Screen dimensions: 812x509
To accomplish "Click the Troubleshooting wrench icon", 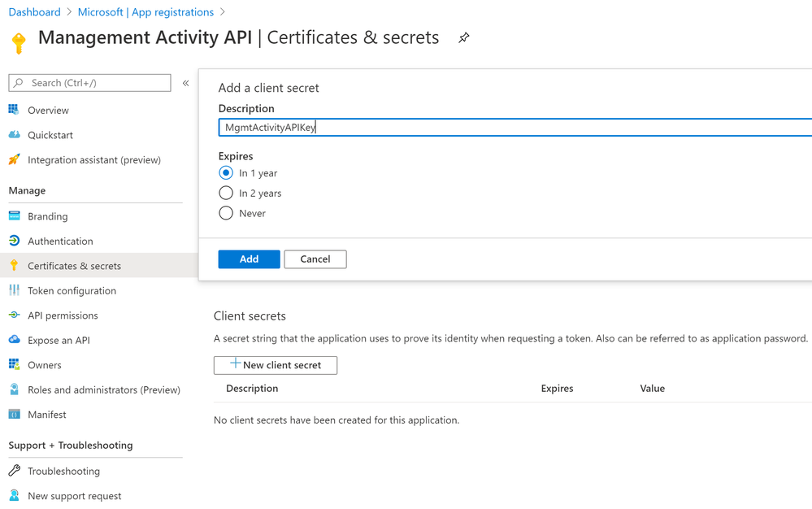I will point(14,471).
